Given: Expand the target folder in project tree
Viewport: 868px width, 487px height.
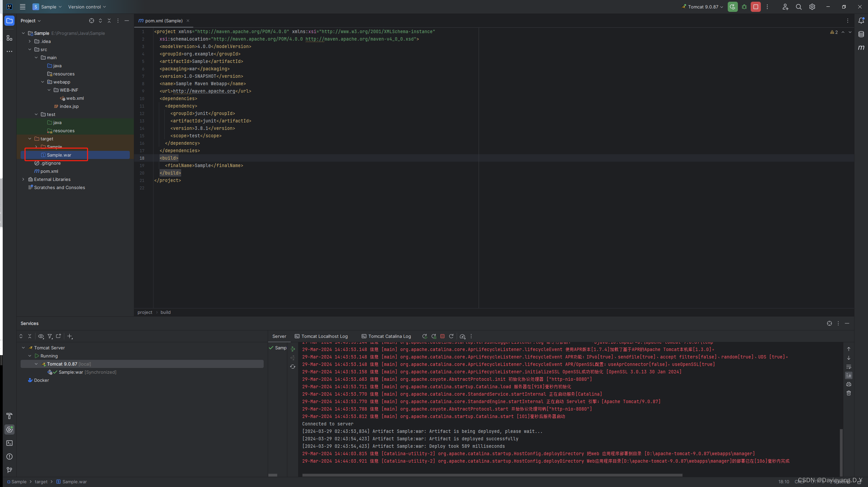Looking at the screenshot, I should [30, 138].
